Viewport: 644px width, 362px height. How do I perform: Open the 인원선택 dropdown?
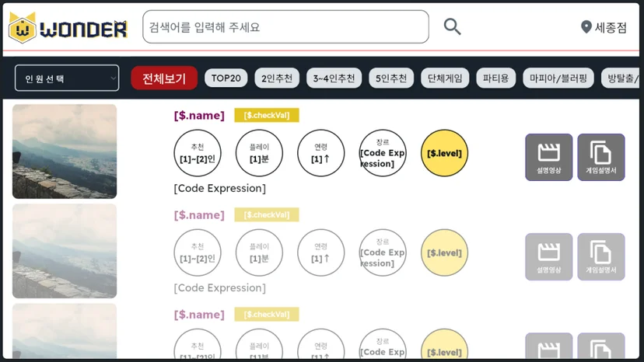67,78
